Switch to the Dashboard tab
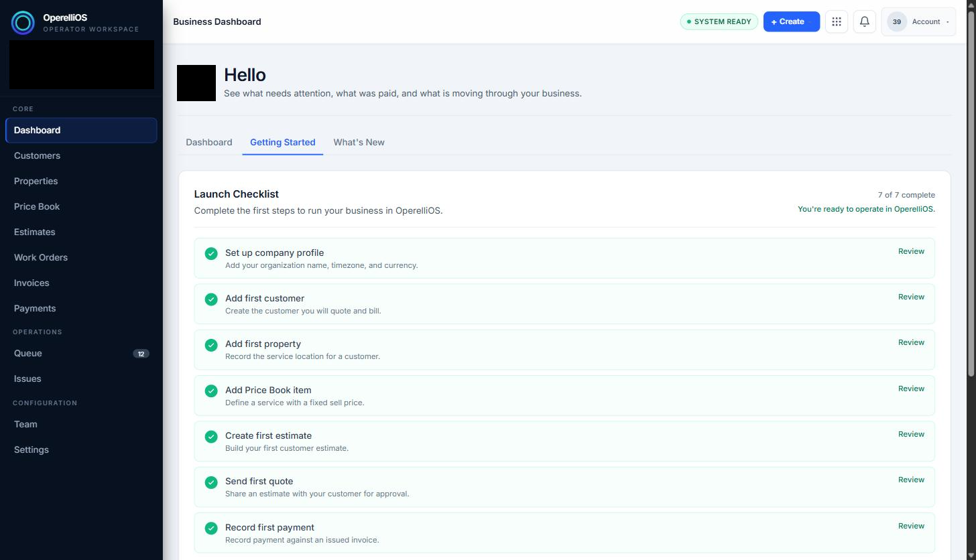This screenshot has width=976, height=560. [209, 142]
